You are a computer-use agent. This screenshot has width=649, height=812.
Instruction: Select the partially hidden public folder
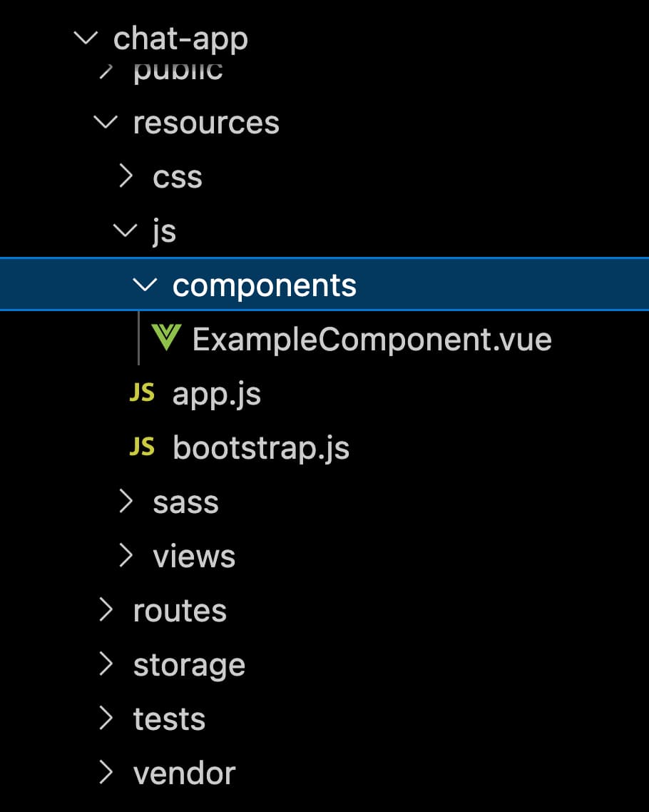178,71
